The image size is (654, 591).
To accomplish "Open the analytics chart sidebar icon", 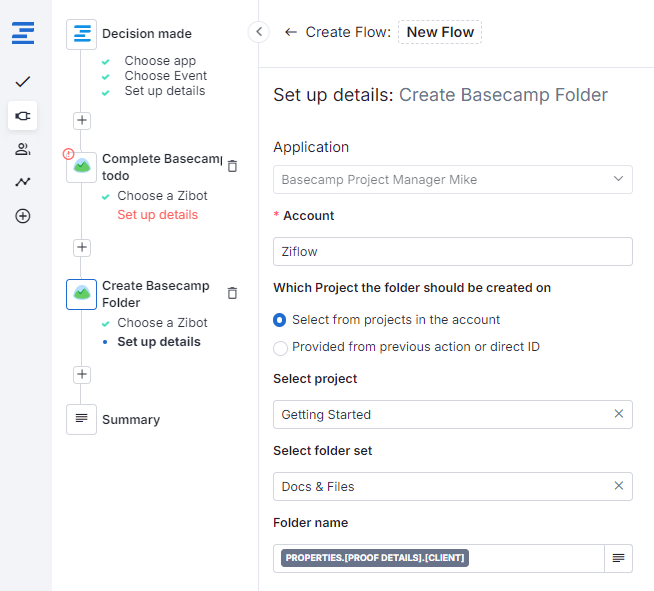I will tap(22, 182).
